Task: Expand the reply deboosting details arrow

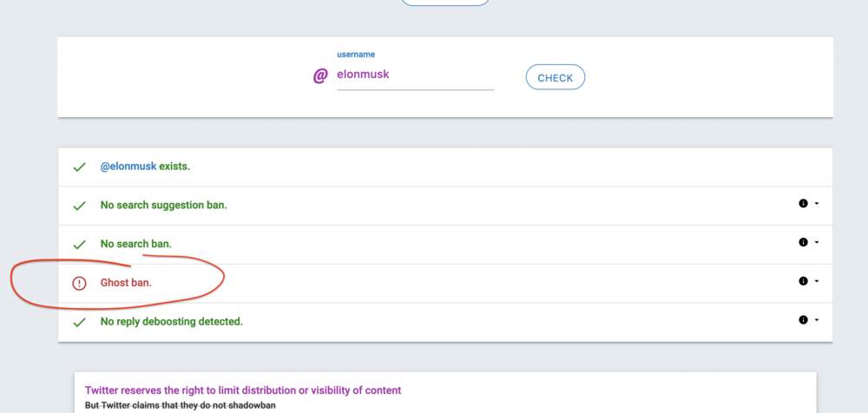Action: pyautogui.click(x=817, y=320)
